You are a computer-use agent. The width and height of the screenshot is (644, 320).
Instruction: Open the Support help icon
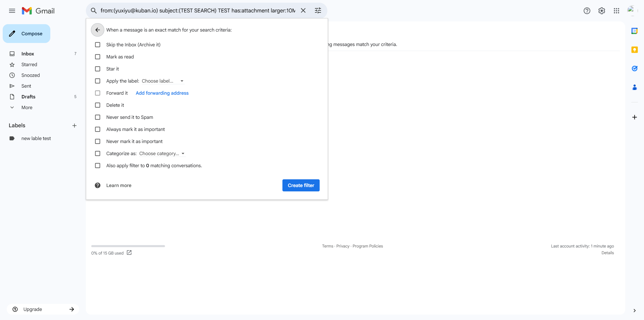(587, 11)
